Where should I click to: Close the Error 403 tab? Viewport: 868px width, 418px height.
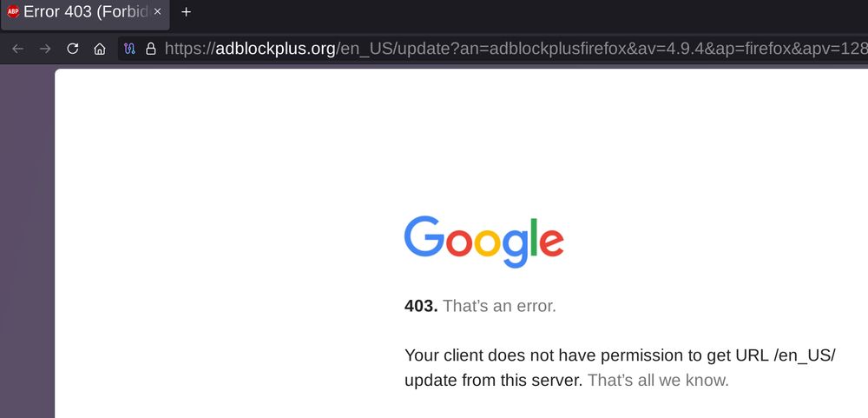157,11
